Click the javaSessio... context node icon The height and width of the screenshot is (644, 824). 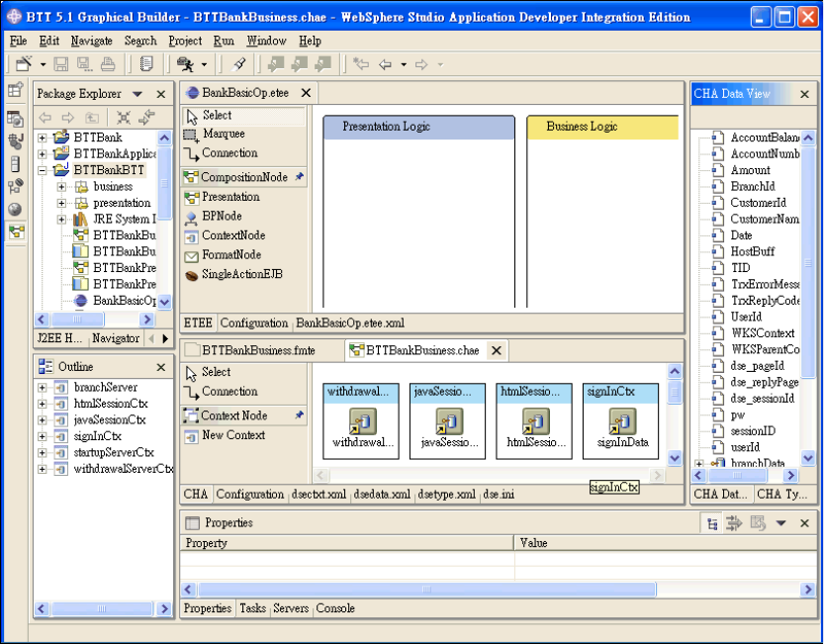coord(449,421)
